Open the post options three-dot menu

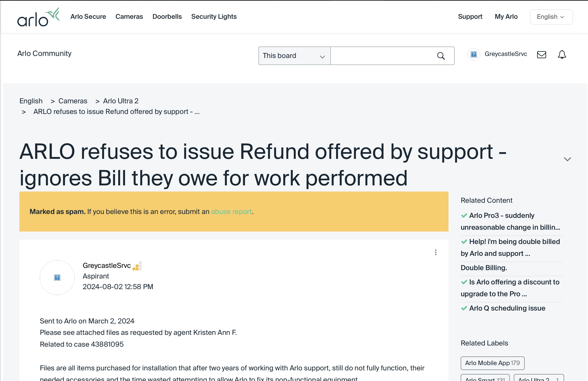pos(436,252)
